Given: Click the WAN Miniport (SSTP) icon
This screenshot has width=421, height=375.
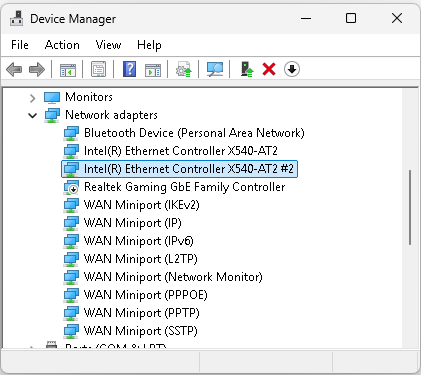Looking at the screenshot, I should click(x=71, y=331).
